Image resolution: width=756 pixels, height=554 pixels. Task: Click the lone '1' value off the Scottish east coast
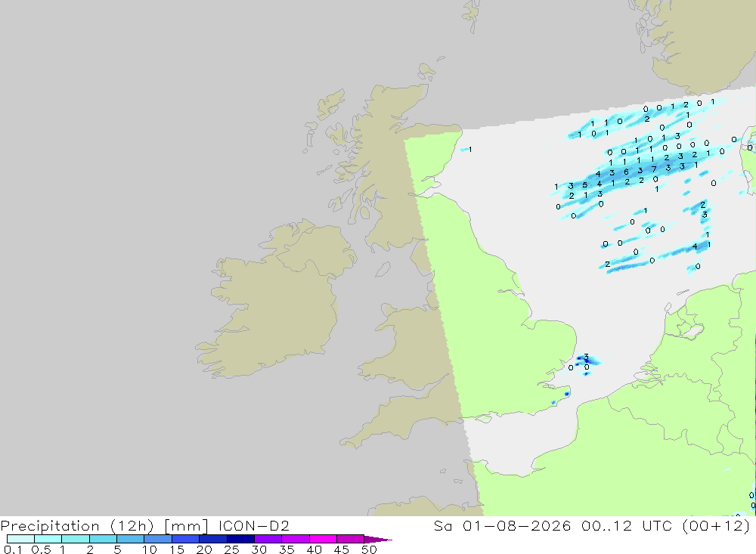point(470,150)
